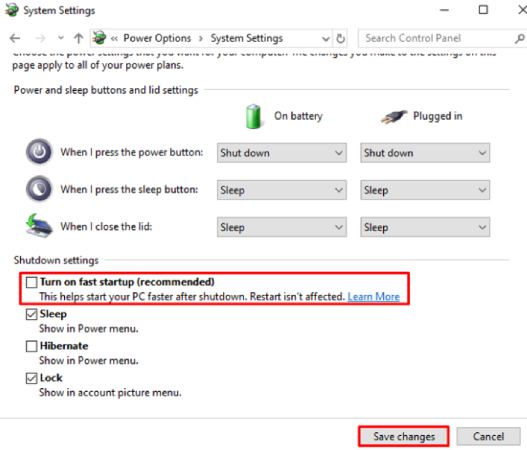Minimize the System Settings window
Image resolution: width=527 pixels, height=450 pixels.
coord(445,10)
